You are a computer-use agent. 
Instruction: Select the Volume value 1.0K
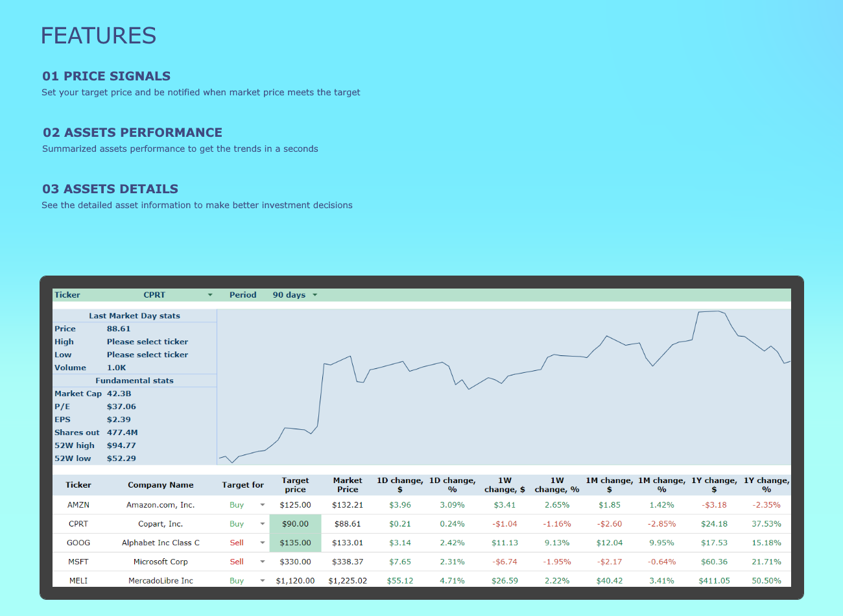pos(117,368)
